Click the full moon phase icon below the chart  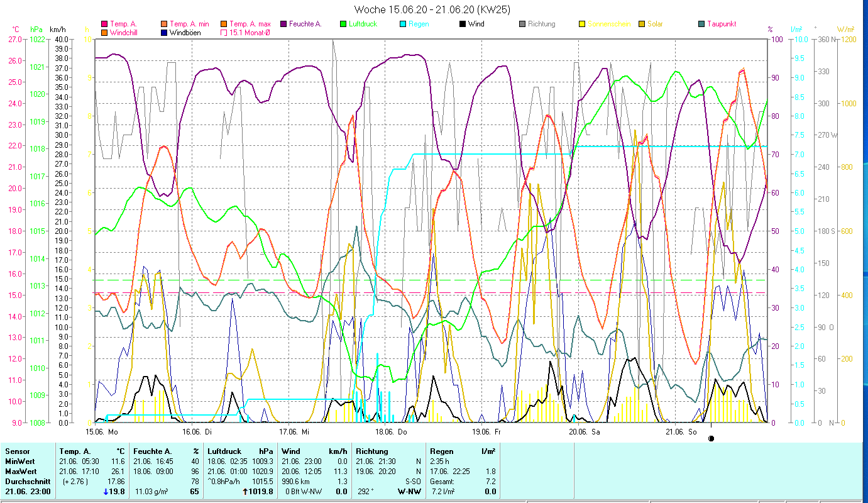coord(711,439)
